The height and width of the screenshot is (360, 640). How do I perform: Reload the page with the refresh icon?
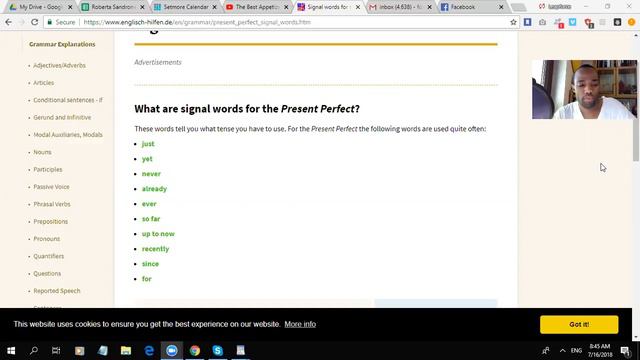[x=34, y=22]
